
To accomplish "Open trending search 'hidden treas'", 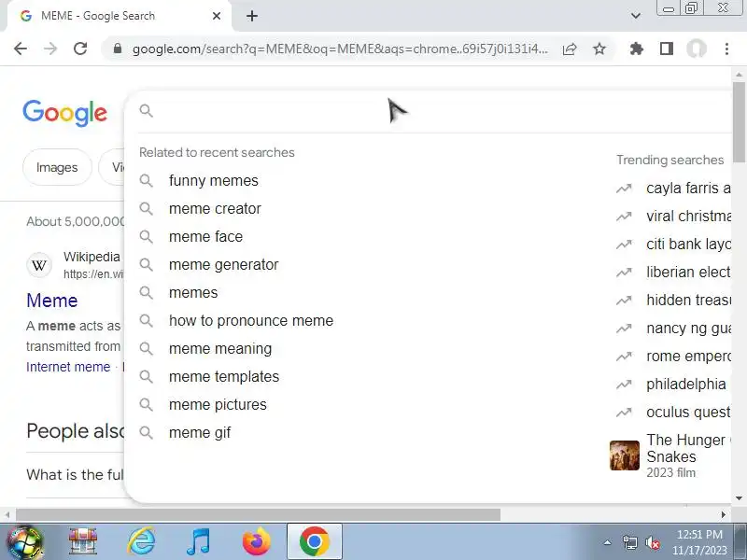I will 688,301.
